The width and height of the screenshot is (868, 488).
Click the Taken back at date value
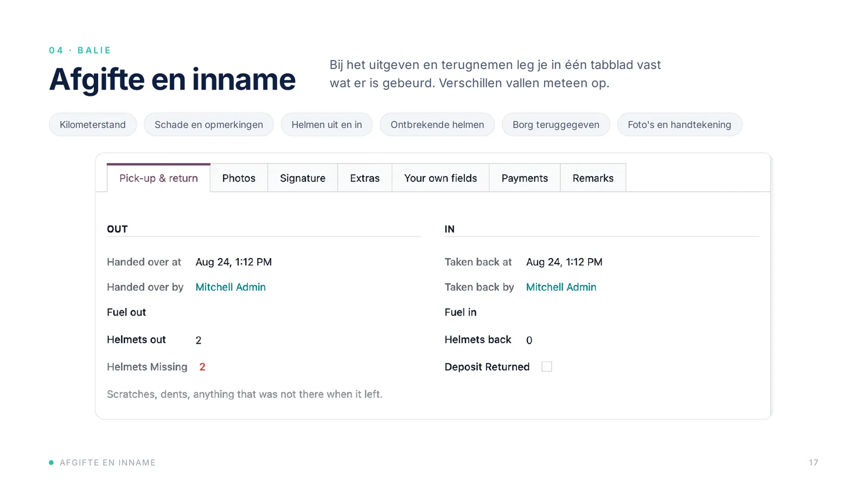click(564, 262)
